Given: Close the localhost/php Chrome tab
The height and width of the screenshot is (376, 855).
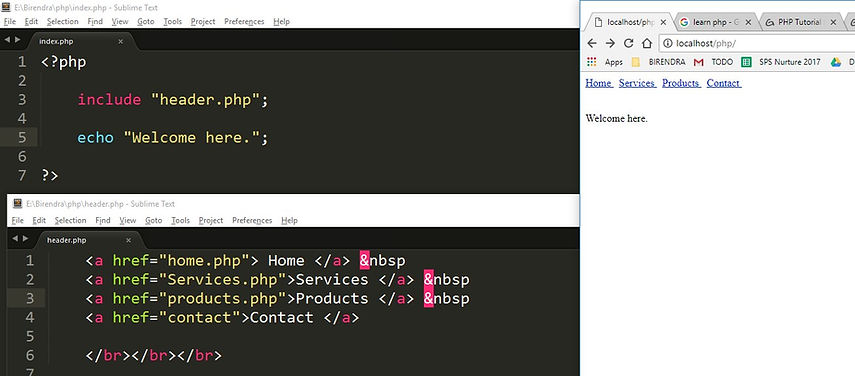Looking at the screenshot, I should tap(663, 22).
